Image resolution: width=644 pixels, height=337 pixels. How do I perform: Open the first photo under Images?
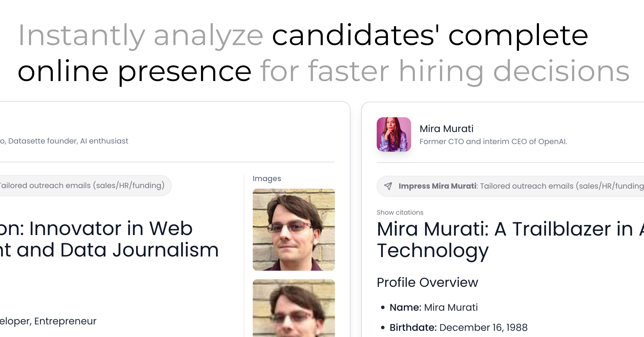click(294, 230)
